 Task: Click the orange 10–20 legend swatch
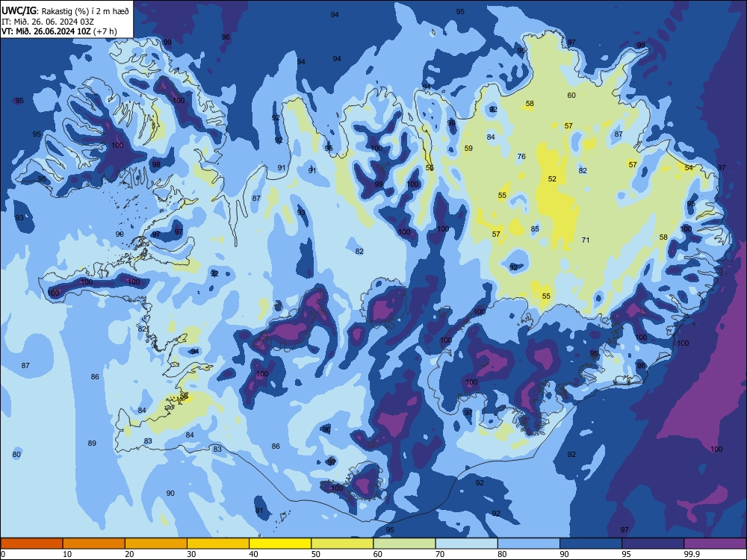click(94, 544)
